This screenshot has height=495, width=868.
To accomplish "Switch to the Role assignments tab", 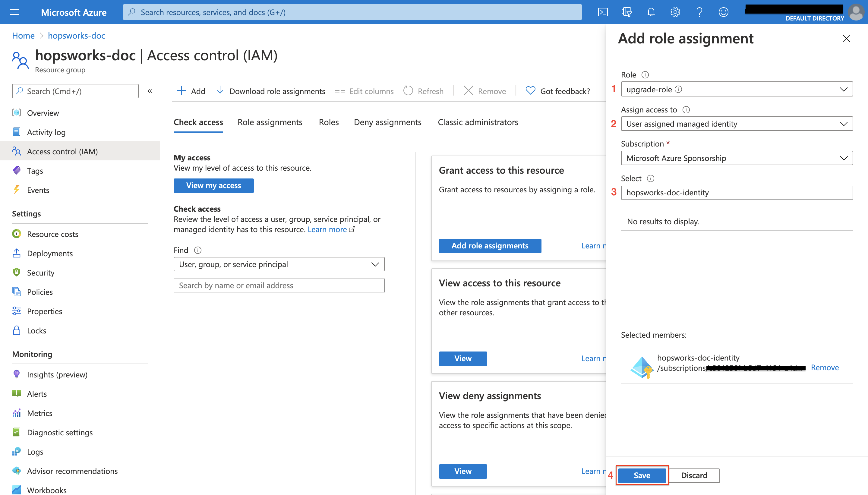I will [x=270, y=122].
